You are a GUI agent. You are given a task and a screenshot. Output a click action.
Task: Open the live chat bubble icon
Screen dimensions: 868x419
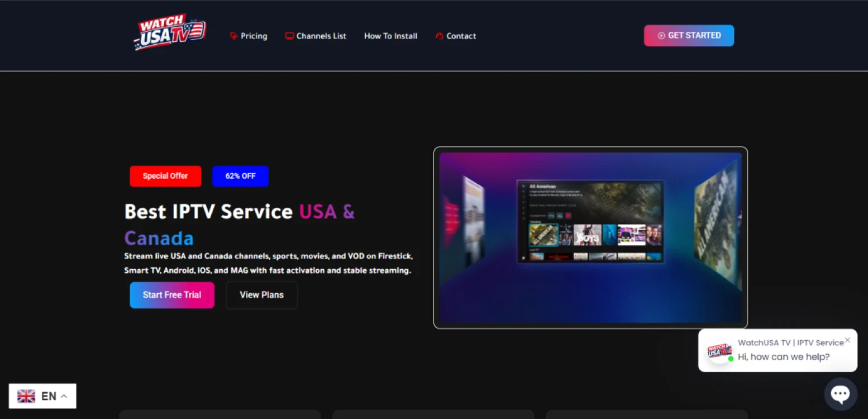coord(841,394)
